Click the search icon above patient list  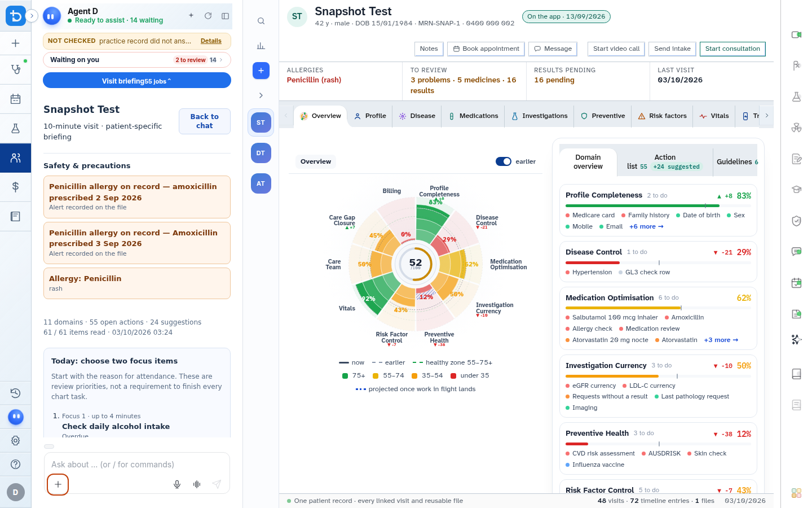261,21
